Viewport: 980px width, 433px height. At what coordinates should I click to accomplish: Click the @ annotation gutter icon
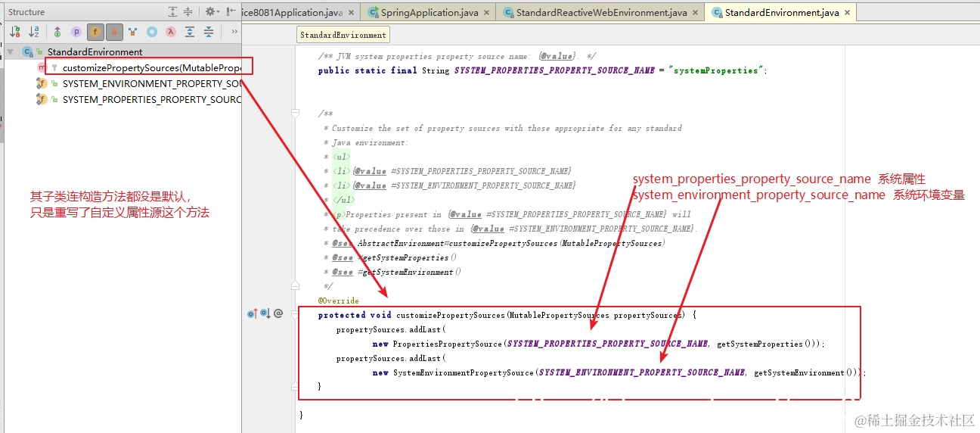[x=278, y=313]
